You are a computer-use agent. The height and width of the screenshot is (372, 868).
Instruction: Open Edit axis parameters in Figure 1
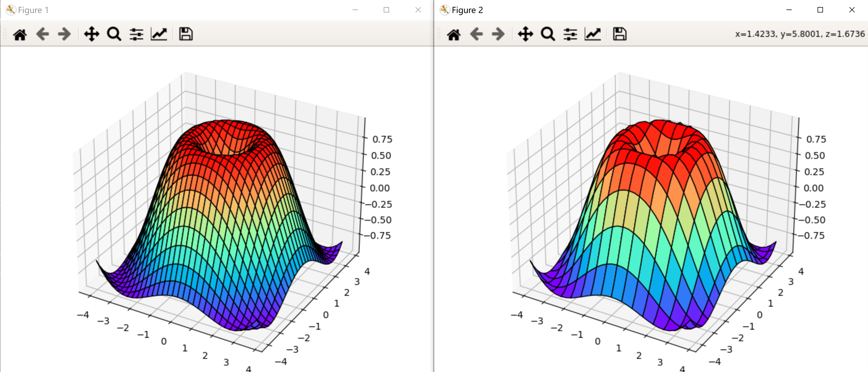[159, 34]
